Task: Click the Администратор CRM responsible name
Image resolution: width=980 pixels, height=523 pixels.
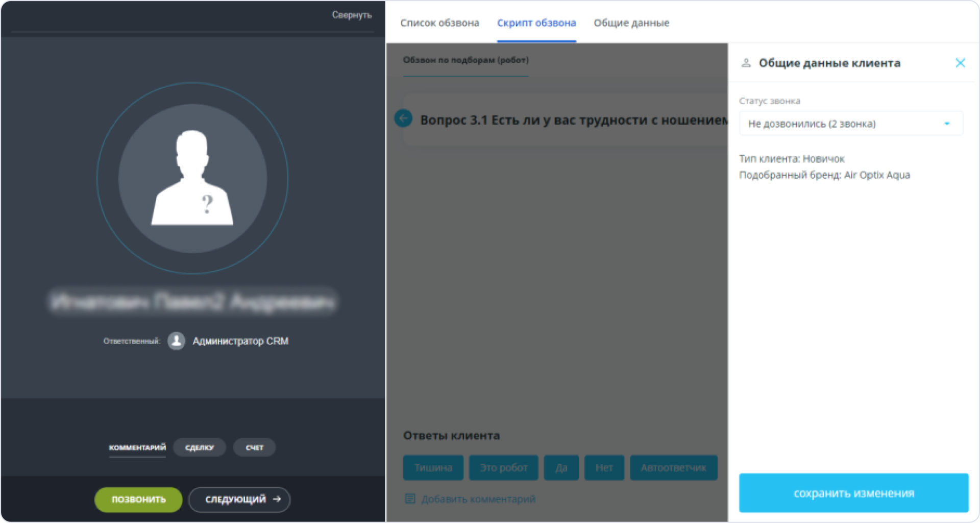Action: pyautogui.click(x=240, y=341)
